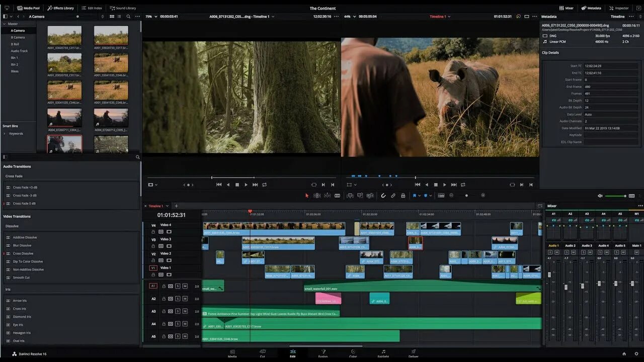Select the B Roll bin
Image resolution: width=644 pixels, height=362 pixels.
click(15, 44)
